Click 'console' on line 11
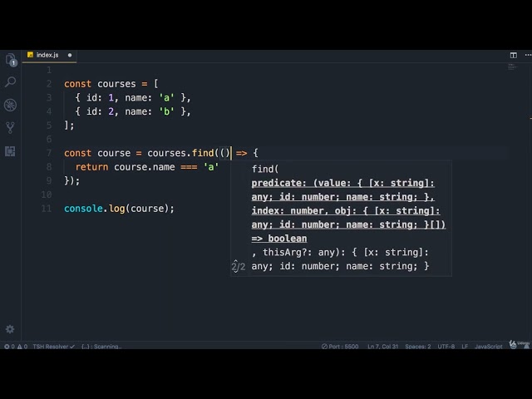 tap(83, 209)
